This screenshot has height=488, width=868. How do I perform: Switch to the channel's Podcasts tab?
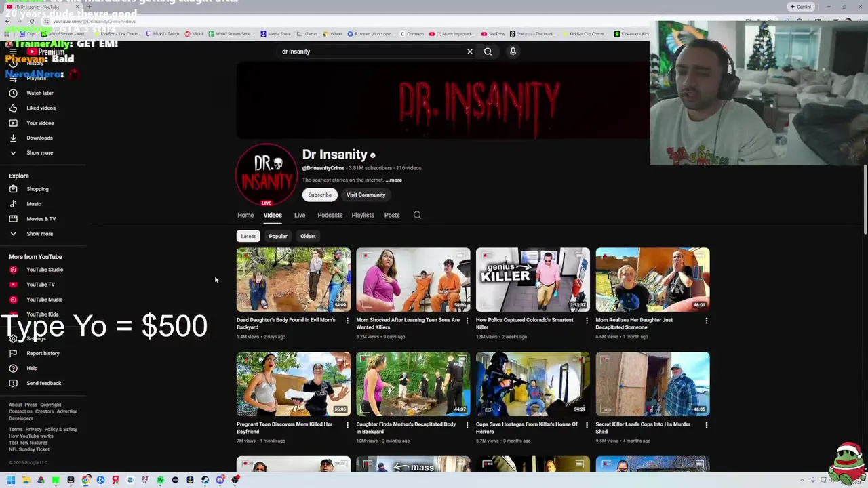pyautogui.click(x=330, y=215)
